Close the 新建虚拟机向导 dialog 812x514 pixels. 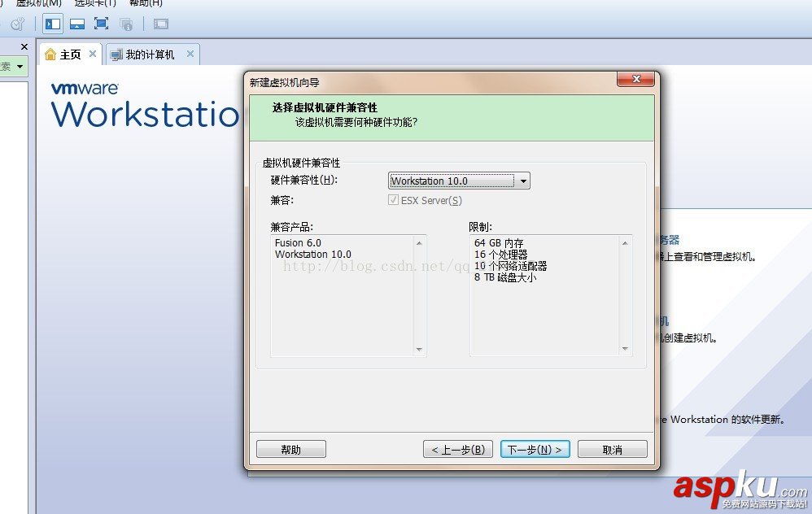pyautogui.click(x=635, y=79)
